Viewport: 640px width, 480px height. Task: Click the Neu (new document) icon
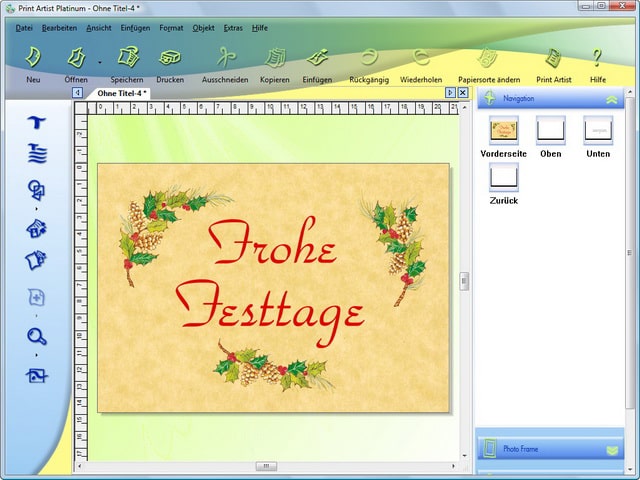point(33,57)
